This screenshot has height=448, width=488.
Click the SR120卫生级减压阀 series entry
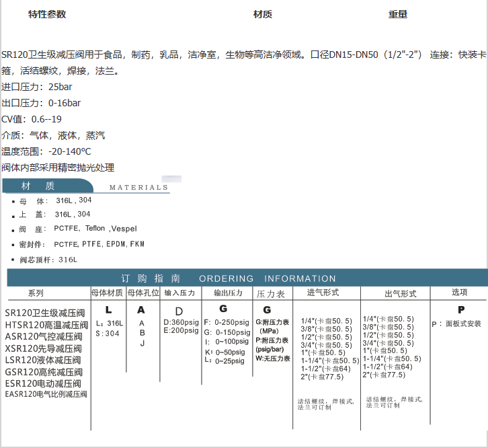(45, 313)
